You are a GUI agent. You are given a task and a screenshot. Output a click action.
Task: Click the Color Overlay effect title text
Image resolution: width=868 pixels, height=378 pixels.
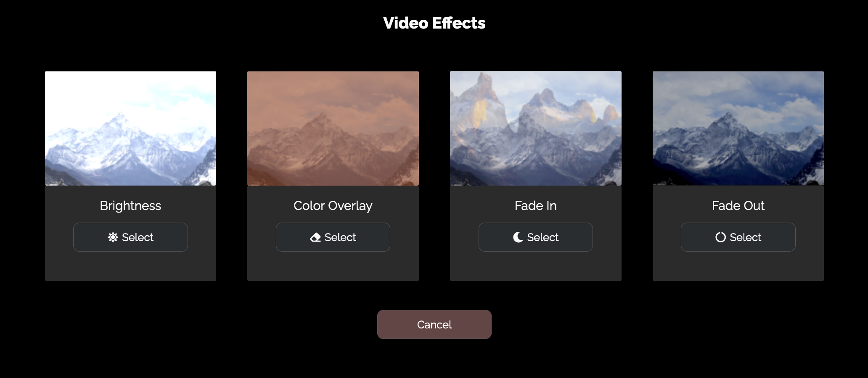pos(333,206)
